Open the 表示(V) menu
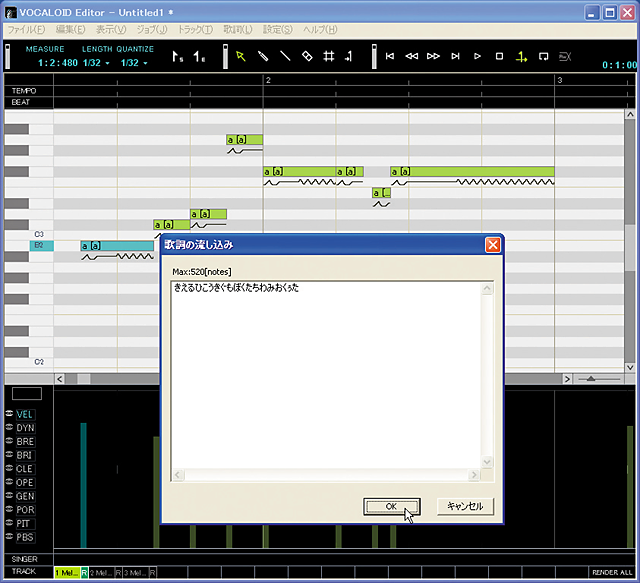Screen dimensions: 640x583 point(111,29)
